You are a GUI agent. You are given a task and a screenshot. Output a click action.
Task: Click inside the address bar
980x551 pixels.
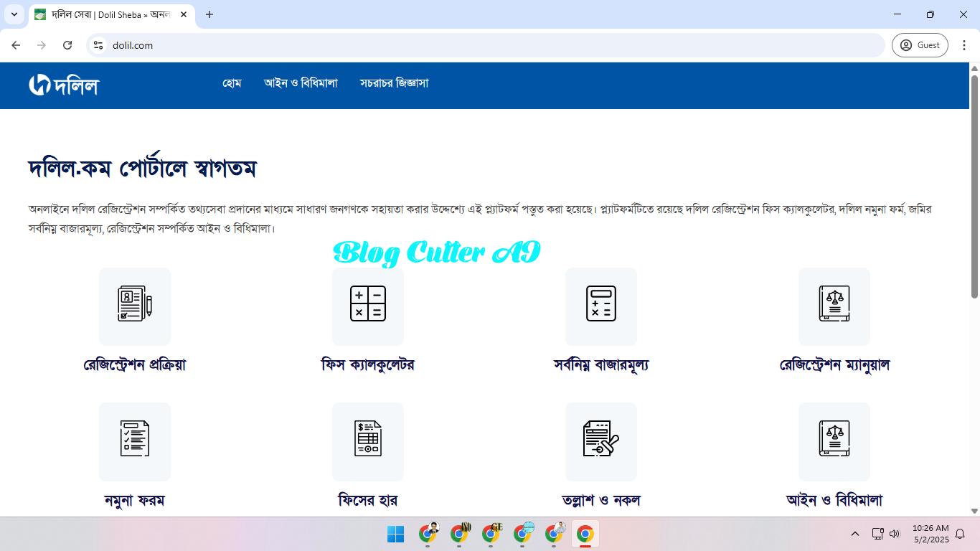pyautogui.click(x=287, y=45)
